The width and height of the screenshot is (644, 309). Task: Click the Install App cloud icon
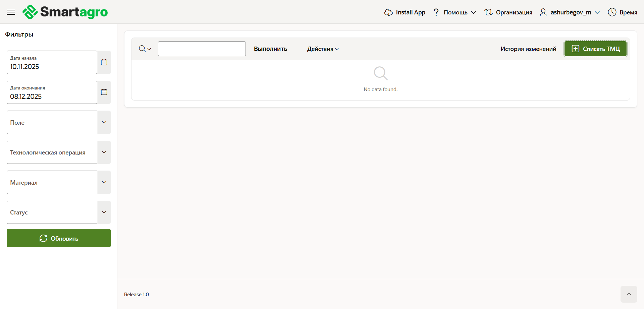pyautogui.click(x=388, y=12)
